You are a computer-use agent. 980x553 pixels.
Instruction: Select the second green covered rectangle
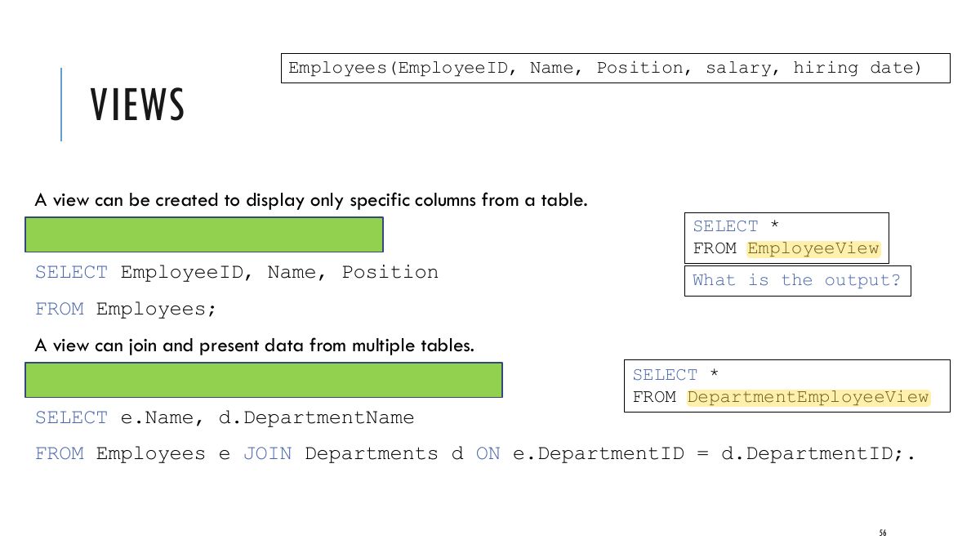coord(264,380)
